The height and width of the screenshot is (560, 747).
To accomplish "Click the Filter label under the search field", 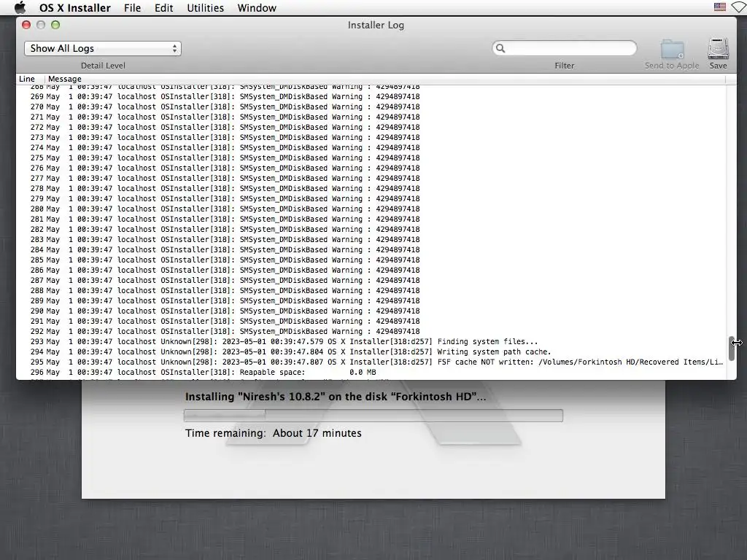I will [565, 66].
